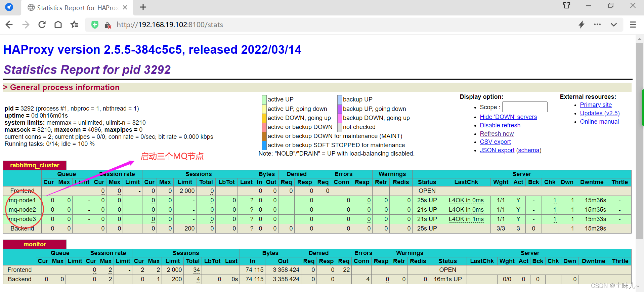Click the '15m36s' downtime cell
Image resolution: width=644 pixels, height=292 pixels.
coord(595,200)
